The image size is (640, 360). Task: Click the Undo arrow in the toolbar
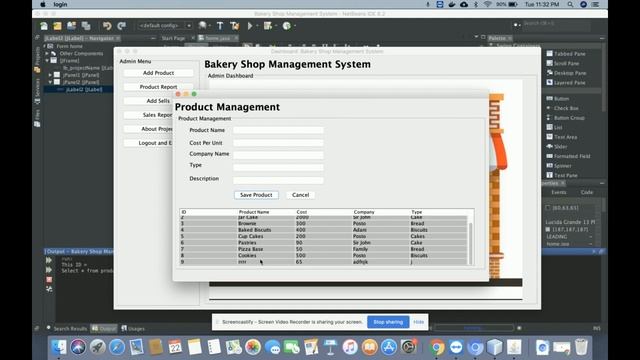[107, 26]
